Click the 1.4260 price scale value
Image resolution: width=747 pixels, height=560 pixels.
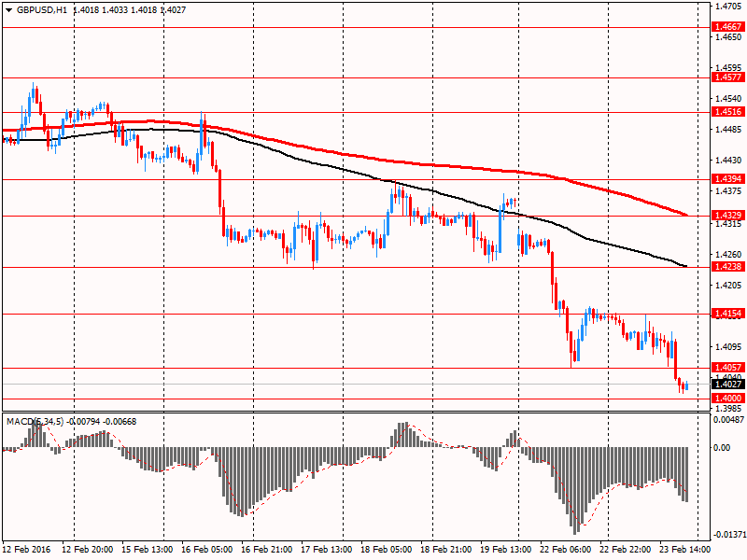[728, 255]
